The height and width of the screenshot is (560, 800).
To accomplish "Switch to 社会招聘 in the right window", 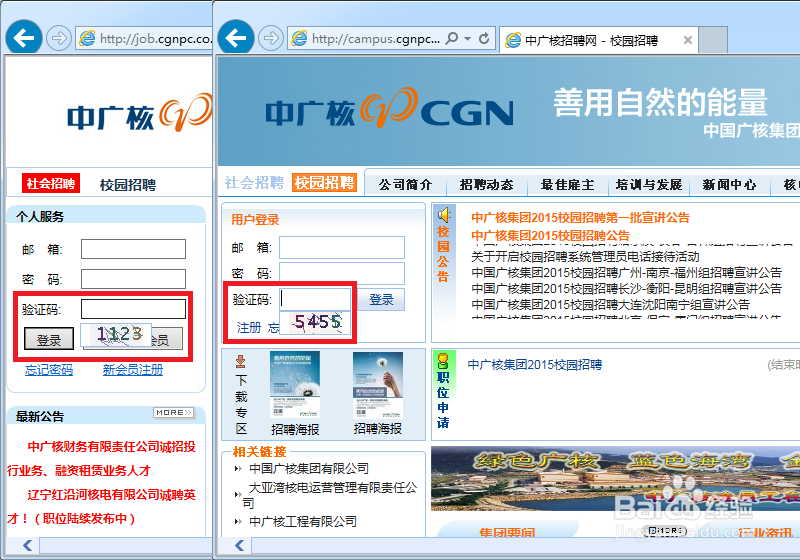I will coord(254,182).
